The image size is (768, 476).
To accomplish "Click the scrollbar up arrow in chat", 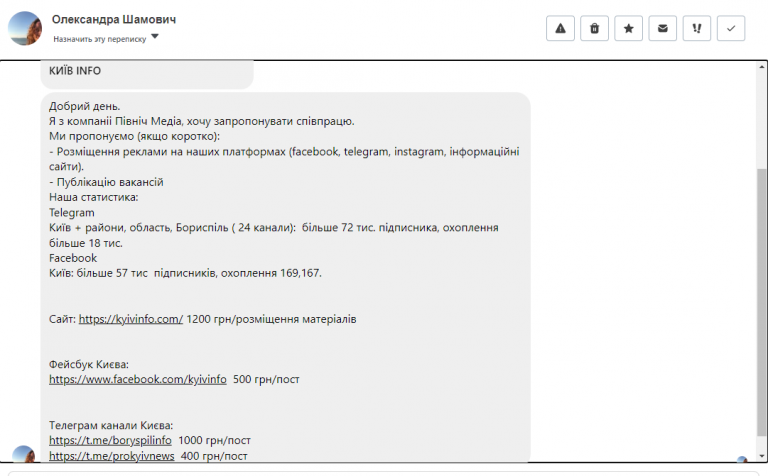I will (x=762, y=67).
